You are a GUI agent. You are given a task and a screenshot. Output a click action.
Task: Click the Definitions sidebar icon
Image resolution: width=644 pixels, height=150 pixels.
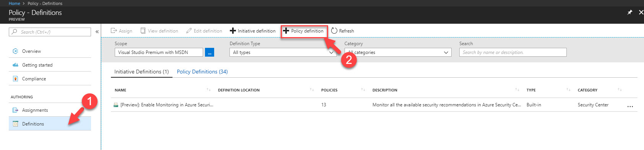click(15, 124)
